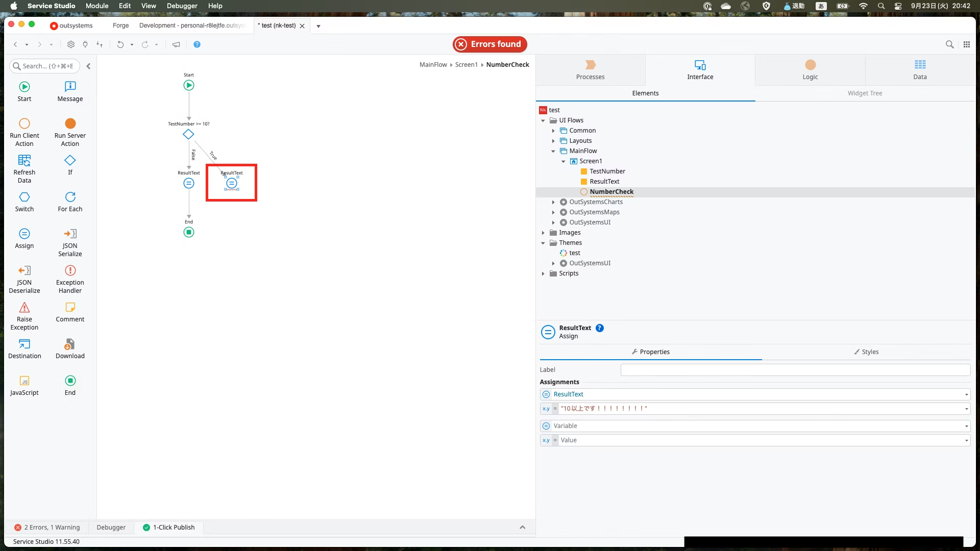Pick the For Each tool
980x551 pixels.
coord(70,197)
